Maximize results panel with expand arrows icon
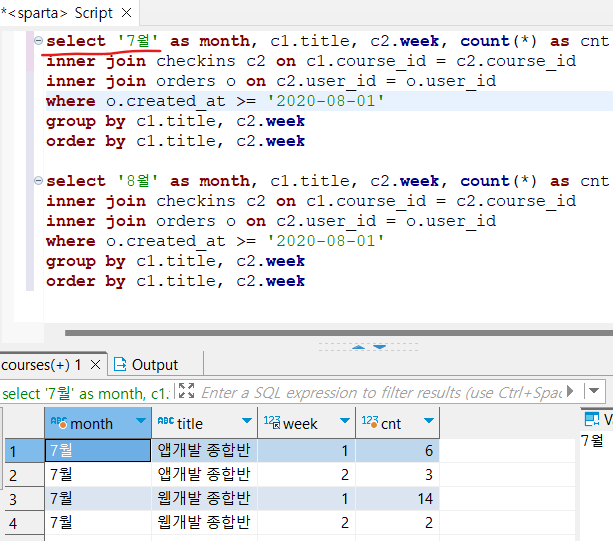This screenshot has height=541, width=613. point(186,391)
